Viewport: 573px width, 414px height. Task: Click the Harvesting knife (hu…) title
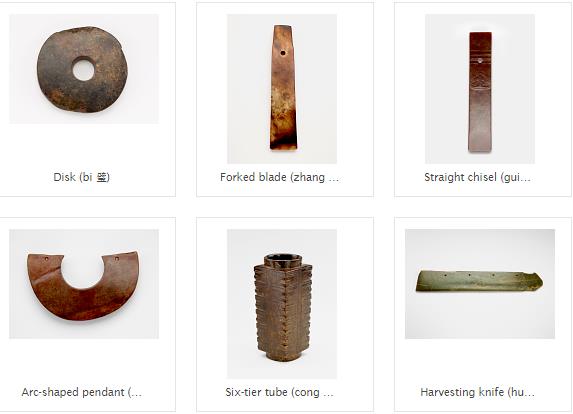477,392
